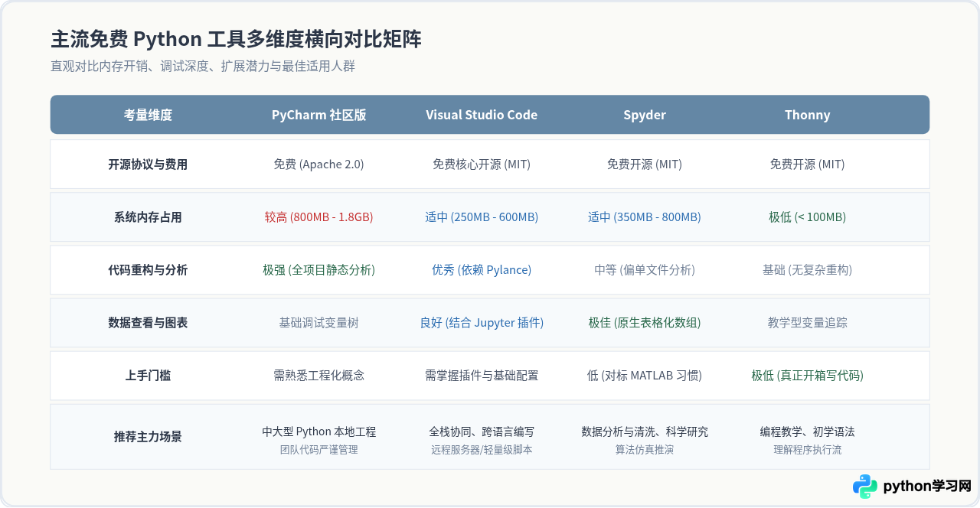Screen dimensions: 980x508
Task: Click the '免费核心开源 (MIT)' cell
Action: click(x=482, y=164)
